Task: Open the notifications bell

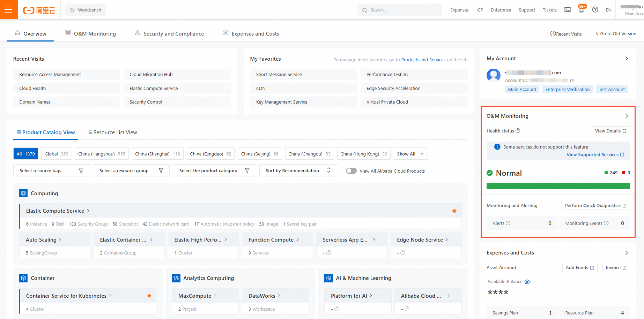Action: click(581, 10)
